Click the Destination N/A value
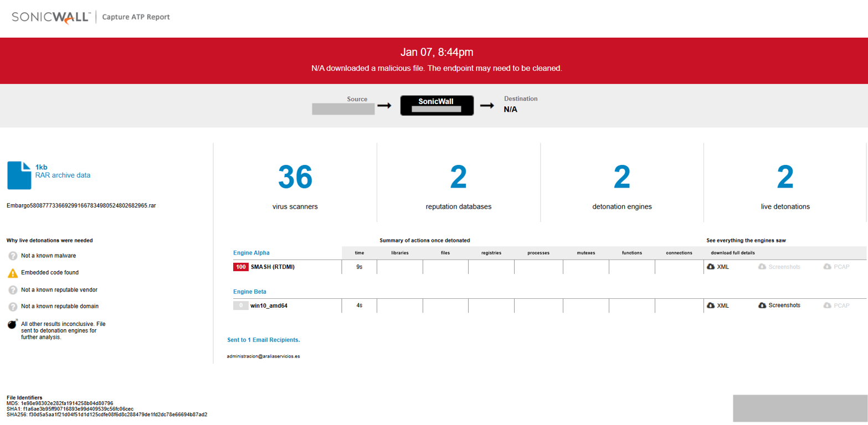868x425 pixels. [x=510, y=110]
